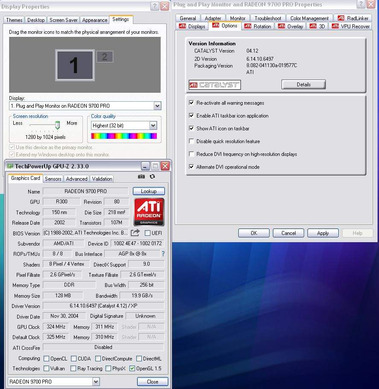This screenshot has width=379, height=389.
Task: Click Cancel in RADEON 9700 PRO Properties
Action: click(288, 233)
